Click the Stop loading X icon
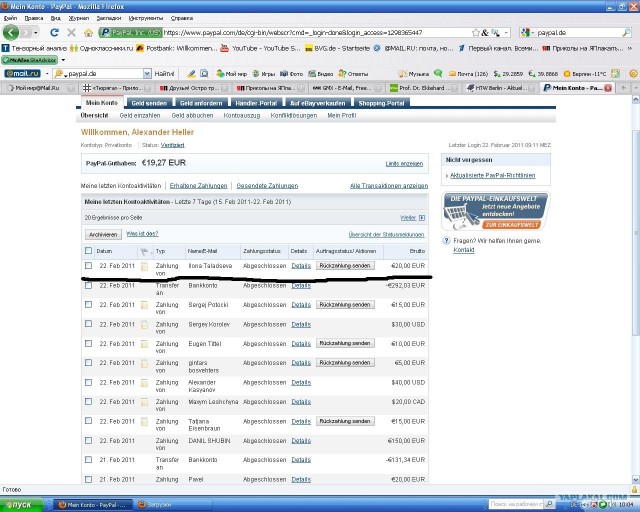The height and width of the screenshot is (512, 640). (x=71, y=32)
